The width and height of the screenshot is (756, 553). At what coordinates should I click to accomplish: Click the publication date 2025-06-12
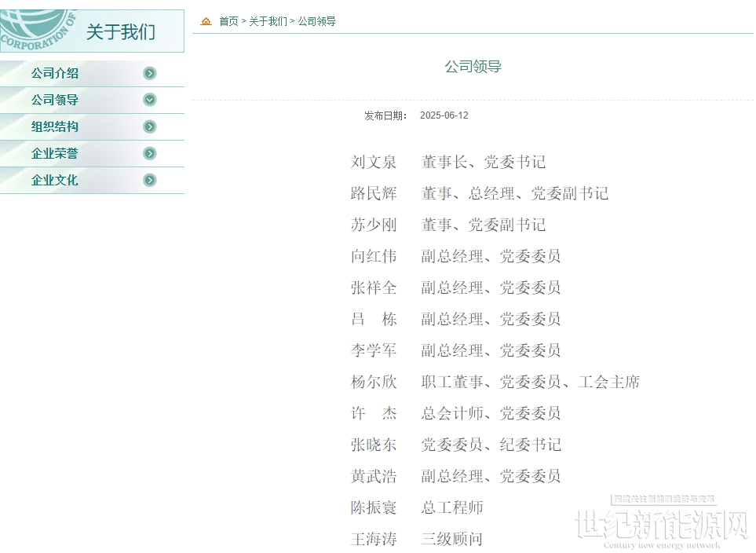coord(444,115)
